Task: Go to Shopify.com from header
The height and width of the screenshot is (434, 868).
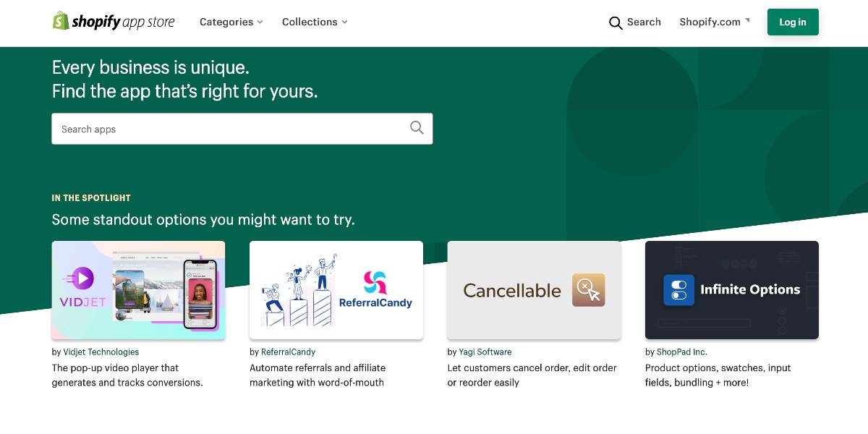Action: pos(714,22)
